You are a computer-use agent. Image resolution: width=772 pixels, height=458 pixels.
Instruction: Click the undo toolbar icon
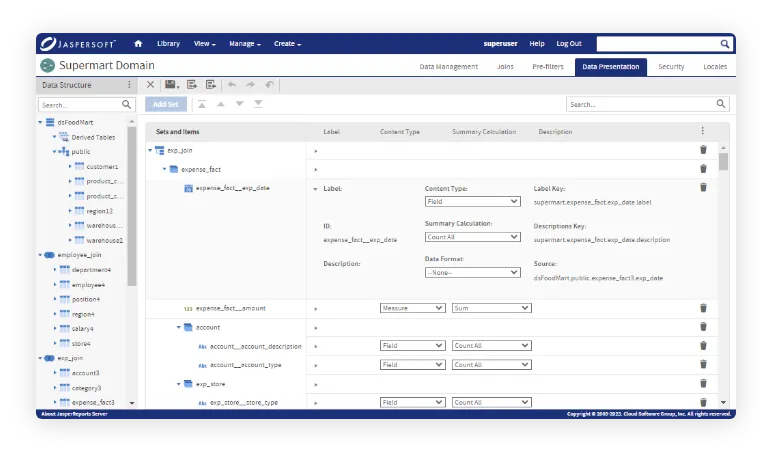click(231, 85)
